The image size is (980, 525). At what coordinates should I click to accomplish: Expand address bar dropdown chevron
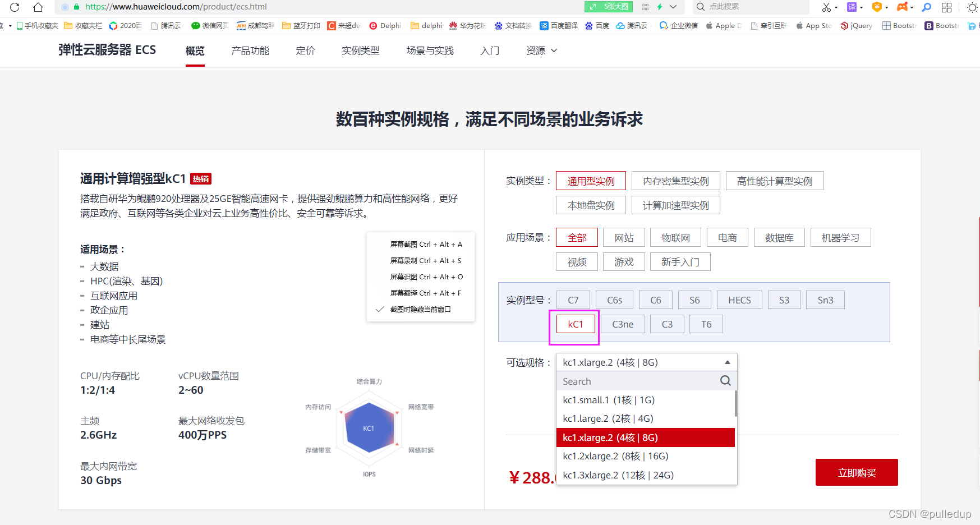point(673,7)
